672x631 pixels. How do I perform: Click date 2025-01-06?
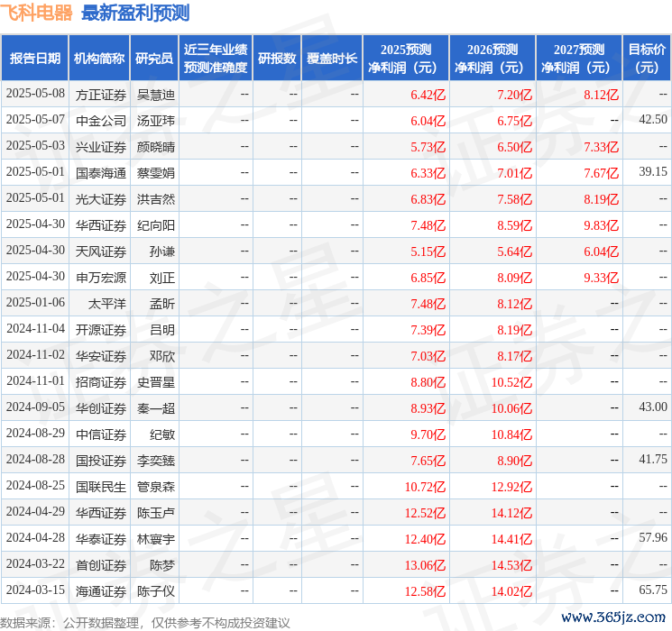point(35,303)
